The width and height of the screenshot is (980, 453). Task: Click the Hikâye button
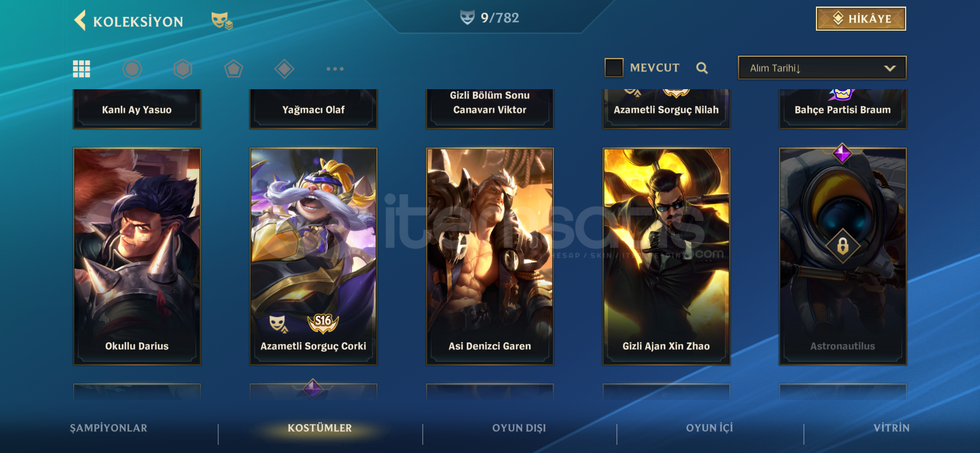(x=861, y=19)
